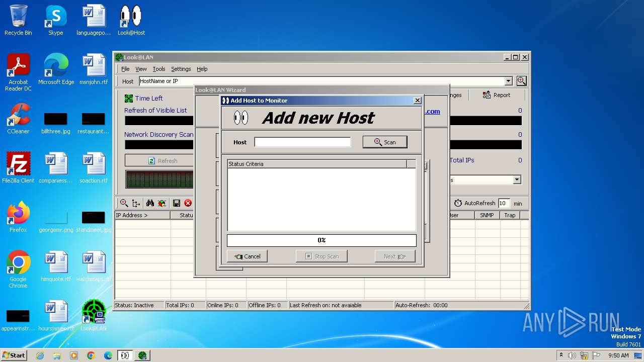Click the 0% scan progress bar

pos(321,240)
